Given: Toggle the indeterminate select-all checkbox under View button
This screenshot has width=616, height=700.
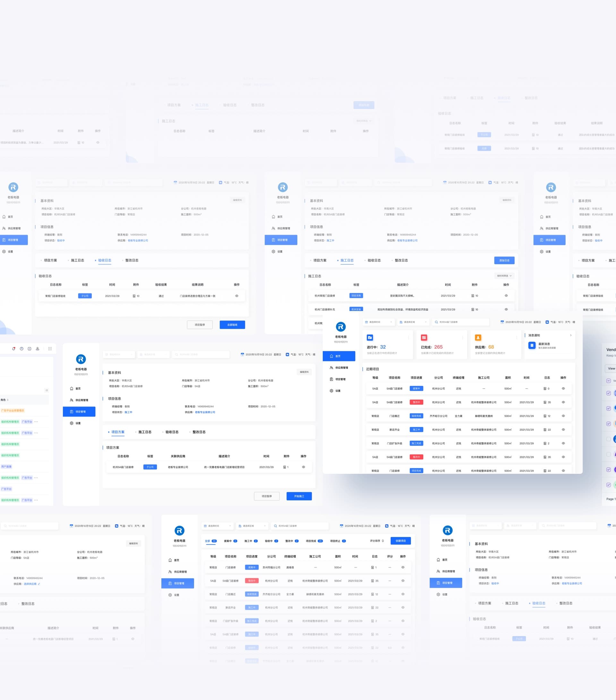Looking at the screenshot, I should [609, 381].
